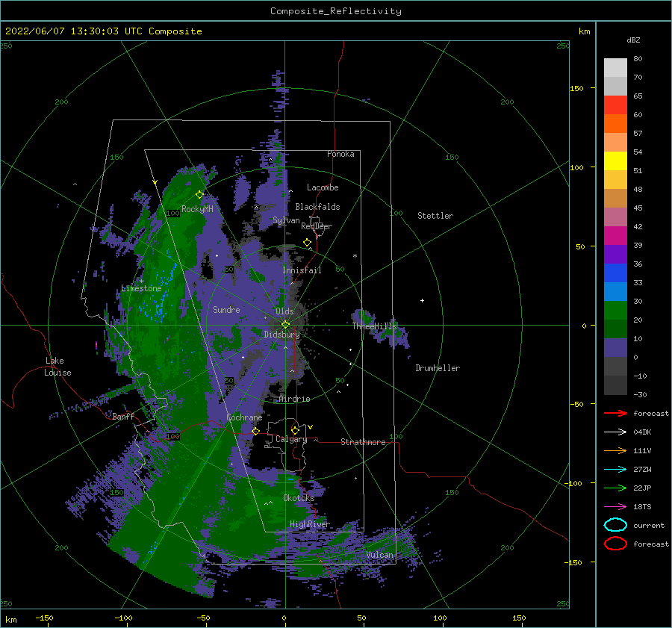Click the HighRiver label
The image size is (672, 628).
point(309,524)
